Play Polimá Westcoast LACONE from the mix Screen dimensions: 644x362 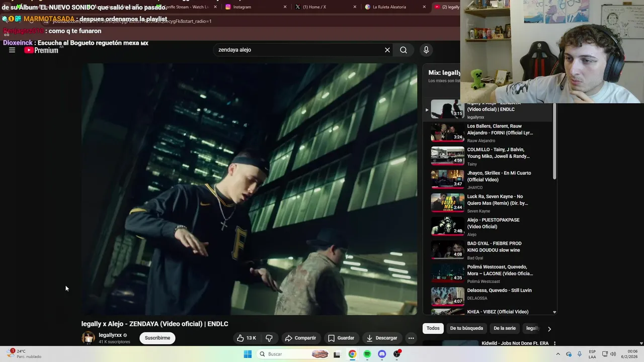coord(488,274)
